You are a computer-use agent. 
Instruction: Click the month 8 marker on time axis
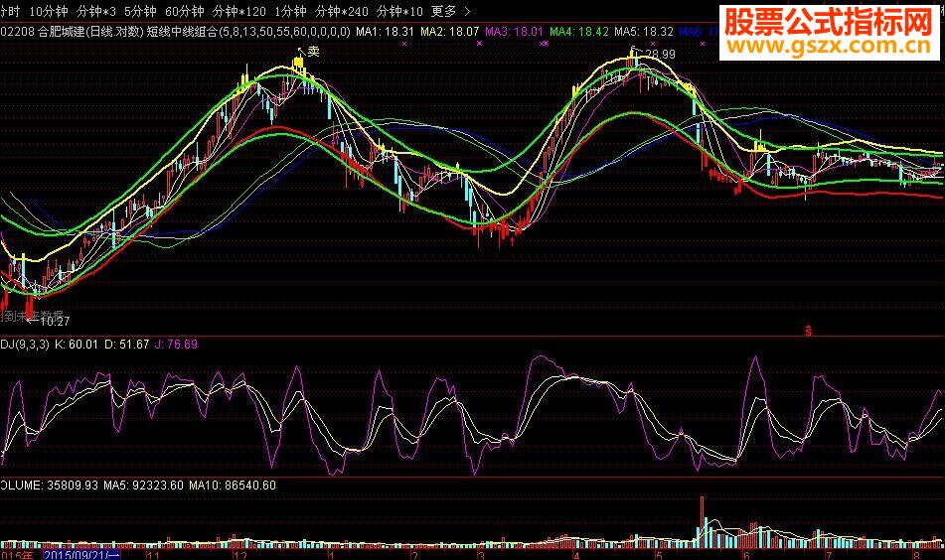[x=916, y=555]
